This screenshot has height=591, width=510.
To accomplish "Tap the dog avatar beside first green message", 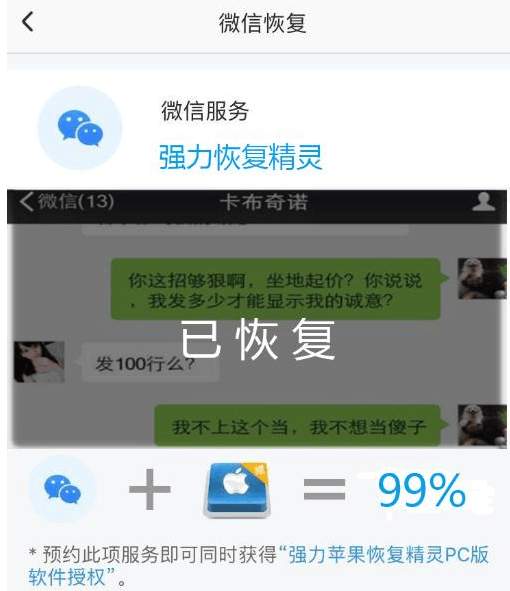I will tap(482, 279).
